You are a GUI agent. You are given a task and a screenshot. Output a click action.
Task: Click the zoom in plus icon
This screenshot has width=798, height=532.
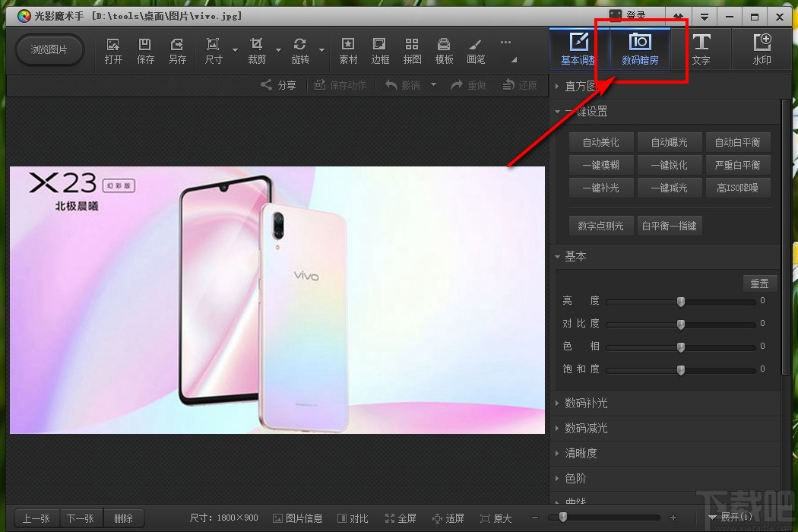(673, 518)
